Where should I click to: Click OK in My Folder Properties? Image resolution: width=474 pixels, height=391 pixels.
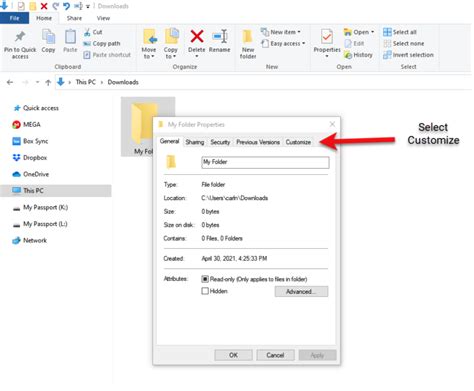tap(233, 355)
